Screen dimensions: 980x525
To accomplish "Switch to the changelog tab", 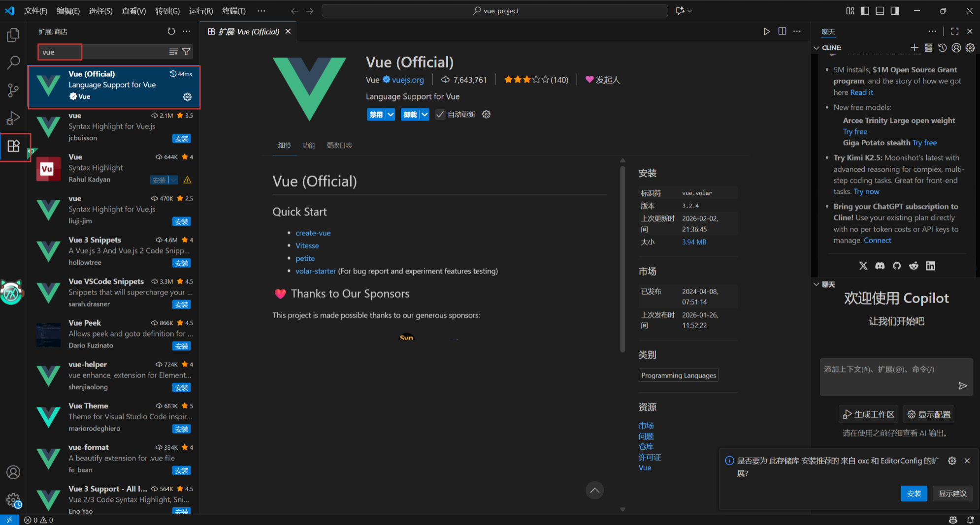I will 339,145.
